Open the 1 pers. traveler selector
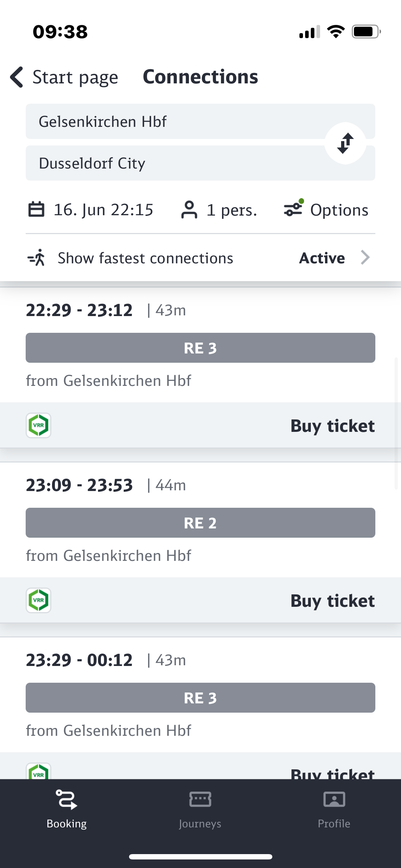The width and height of the screenshot is (401, 868). pos(232,210)
